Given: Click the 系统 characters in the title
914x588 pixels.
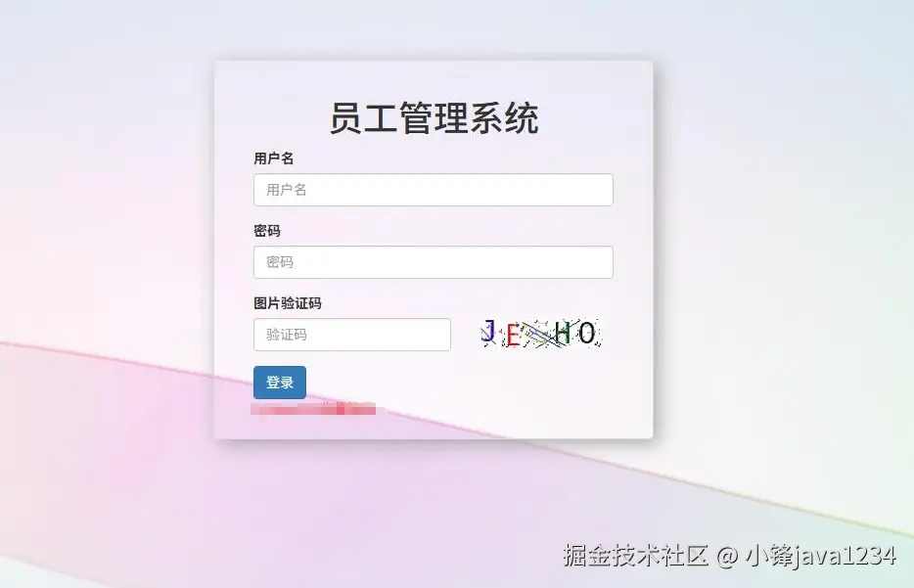Looking at the screenshot, I should tap(504, 117).
